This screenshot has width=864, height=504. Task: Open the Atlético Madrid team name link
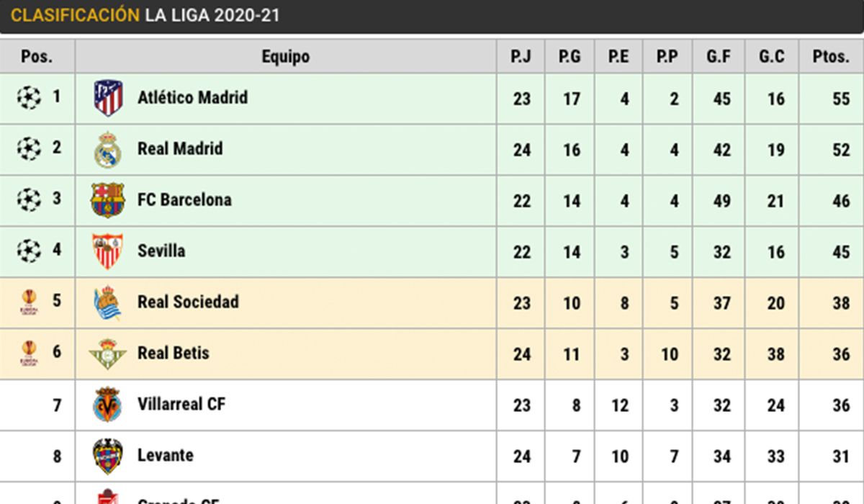(x=192, y=97)
